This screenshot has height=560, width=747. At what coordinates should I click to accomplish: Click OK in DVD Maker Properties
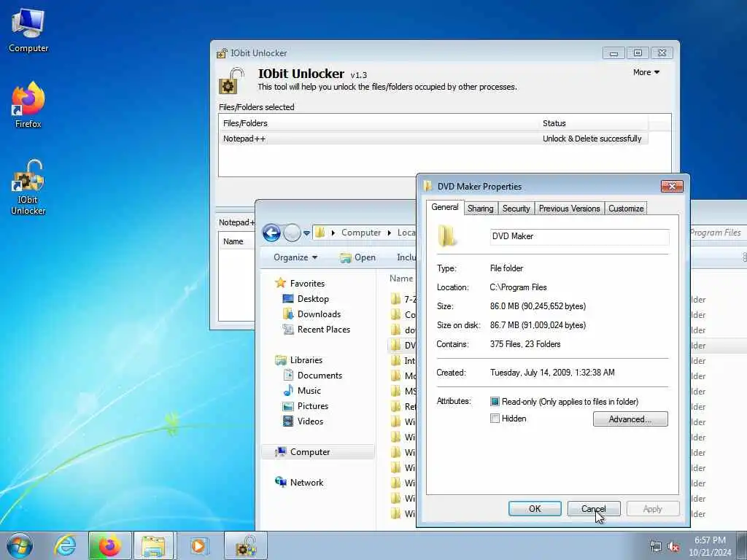click(x=535, y=508)
